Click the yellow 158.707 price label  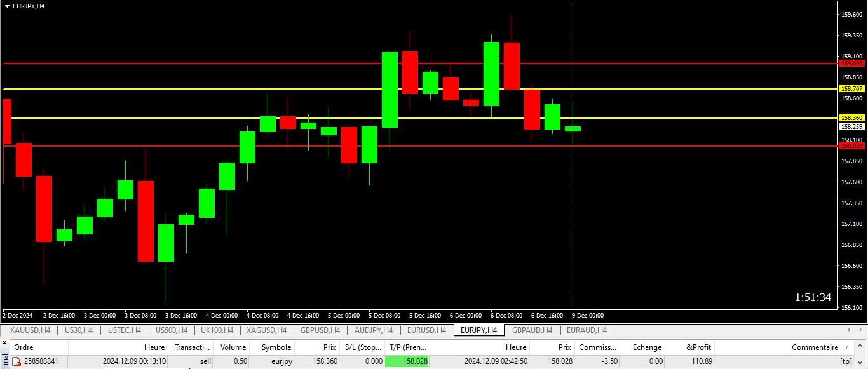[851, 88]
